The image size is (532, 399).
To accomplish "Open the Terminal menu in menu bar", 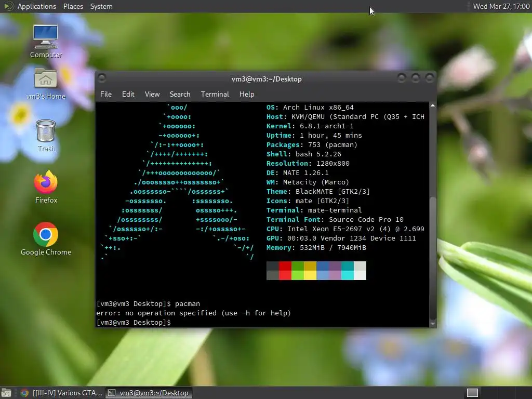I will [215, 94].
